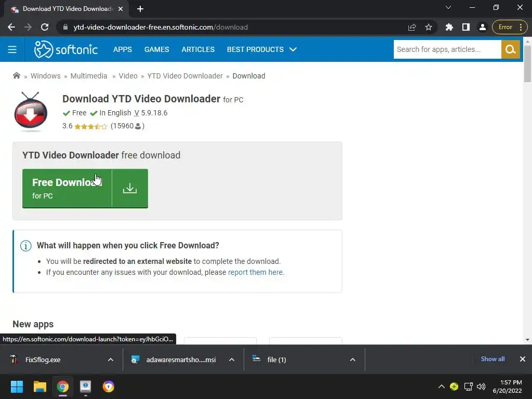Click the download arrow icon on green button
532x399 pixels.
click(x=129, y=188)
